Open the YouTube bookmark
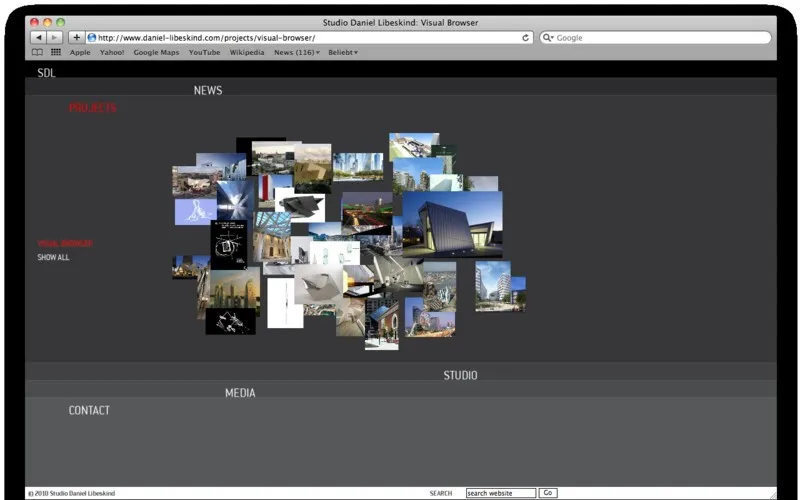This screenshot has width=800, height=500. (205, 52)
